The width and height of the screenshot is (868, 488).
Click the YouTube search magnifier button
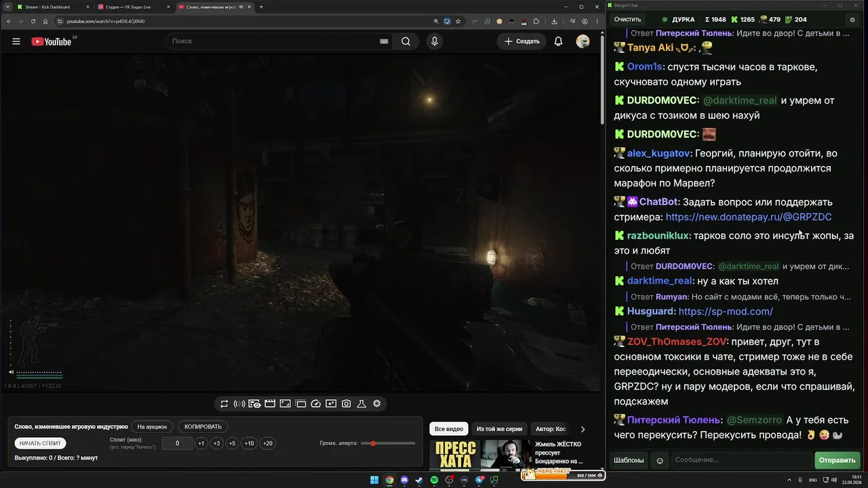click(x=406, y=41)
